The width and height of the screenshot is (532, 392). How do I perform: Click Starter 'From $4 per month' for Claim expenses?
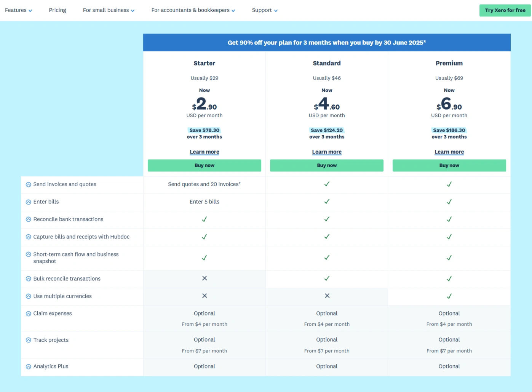(204, 324)
